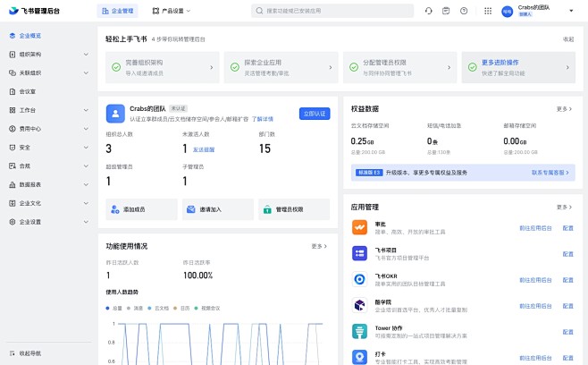Click the 打卡 check-in app icon
Image resolution: width=588 pixels, height=365 pixels.
pyautogui.click(x=359, y=357)
